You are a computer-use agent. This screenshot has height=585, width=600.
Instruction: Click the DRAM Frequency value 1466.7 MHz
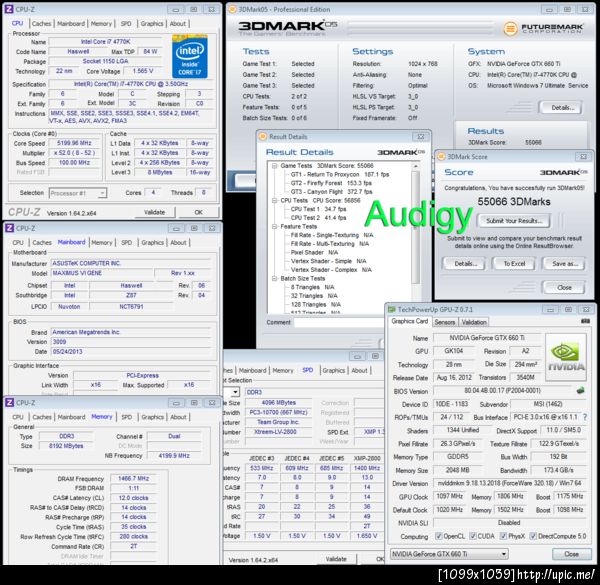click(134, 478)
